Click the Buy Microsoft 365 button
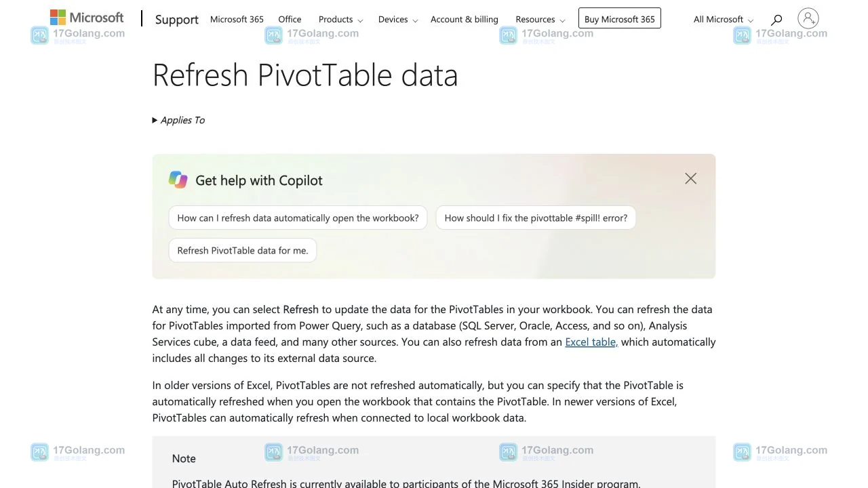Screen dimensions: 868x488 pyautogui.click(x=620, y=18)
